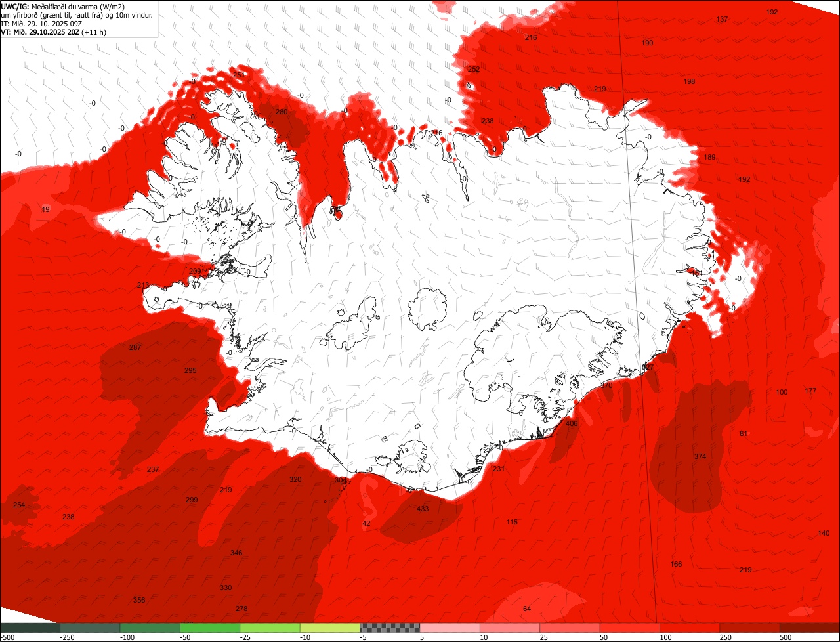840x642 pixels.
Task: Click the map value 295
Action: [190, 370]
